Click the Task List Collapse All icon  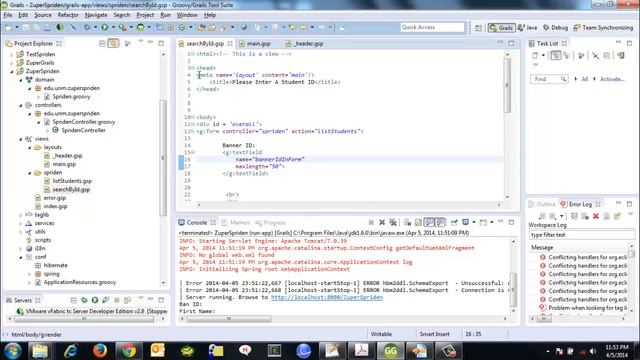pos(607,56)
